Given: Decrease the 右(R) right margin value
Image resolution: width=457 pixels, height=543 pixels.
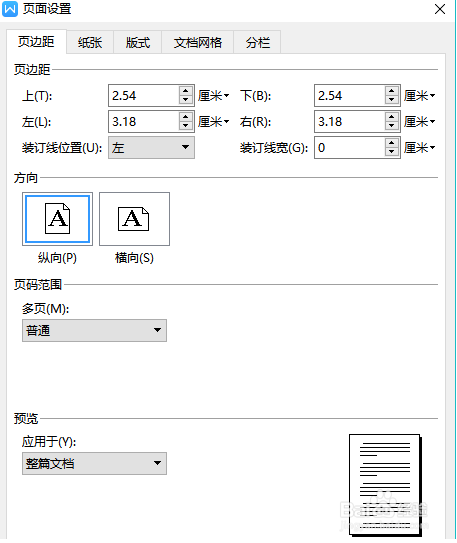Looking at the screenshot, I should (x=392, y=126).
